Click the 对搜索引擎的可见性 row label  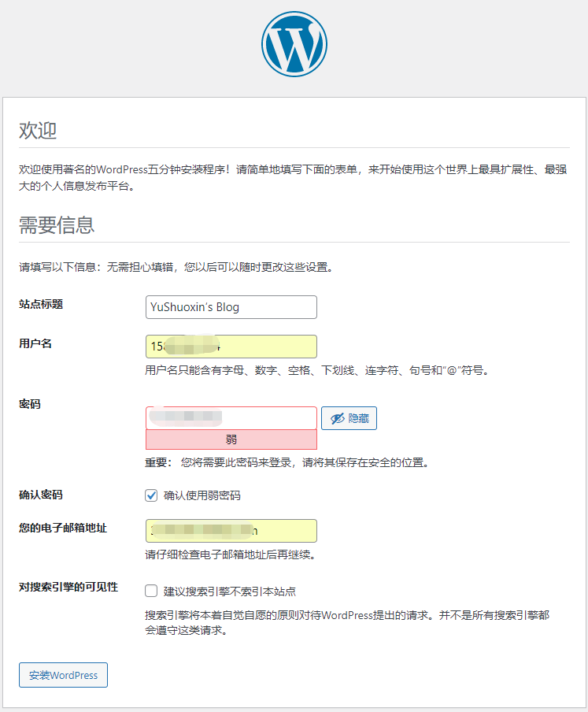click(x=68, y=587)
